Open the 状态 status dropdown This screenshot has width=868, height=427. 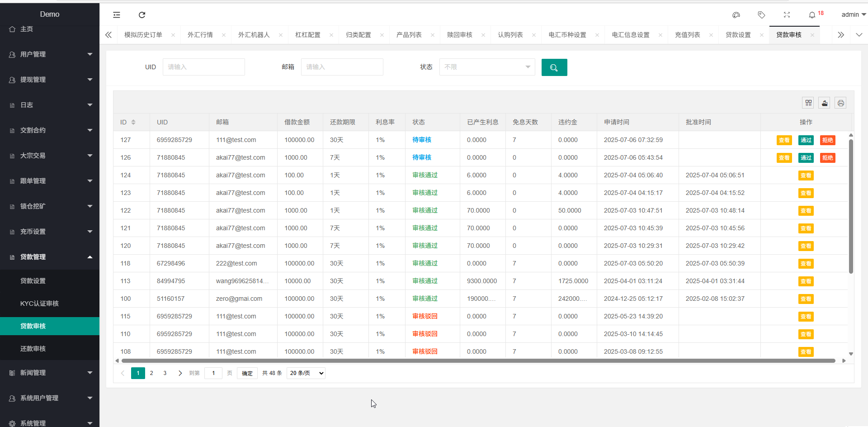(x=487, y=67)
